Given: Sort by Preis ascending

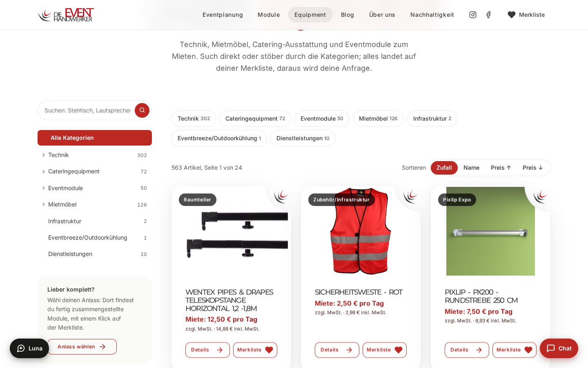Looking at the screenshot, I should click(x=501, y=168).
